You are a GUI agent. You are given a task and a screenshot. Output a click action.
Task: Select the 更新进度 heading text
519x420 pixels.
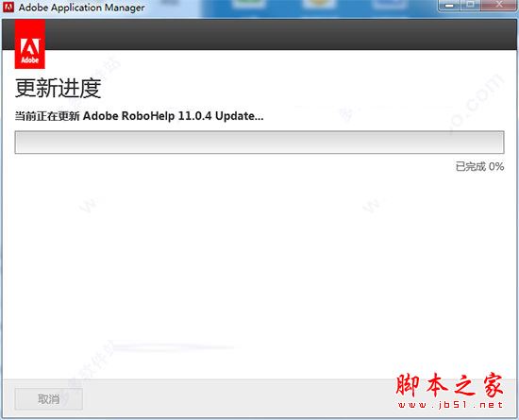(58, 89)
